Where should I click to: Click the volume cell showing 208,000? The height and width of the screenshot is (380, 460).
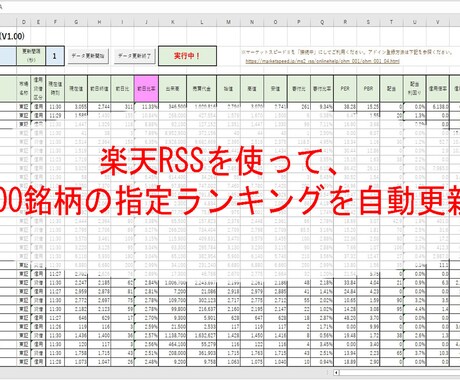[x=173, y=353]
